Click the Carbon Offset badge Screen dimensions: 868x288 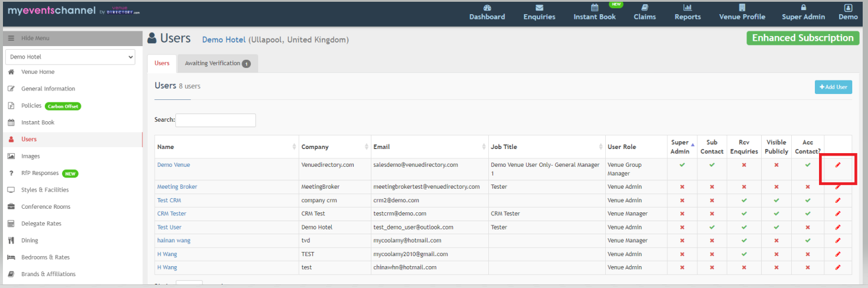[x=63, y=106]
